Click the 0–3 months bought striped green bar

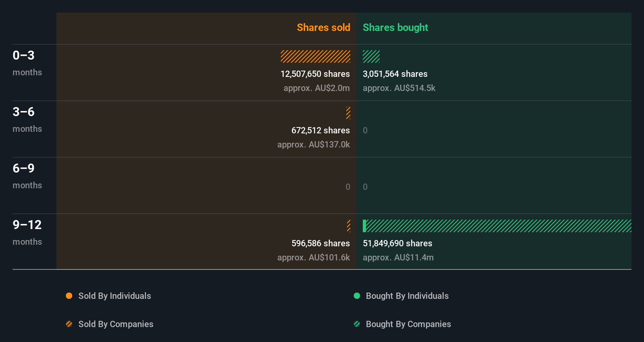371,56
